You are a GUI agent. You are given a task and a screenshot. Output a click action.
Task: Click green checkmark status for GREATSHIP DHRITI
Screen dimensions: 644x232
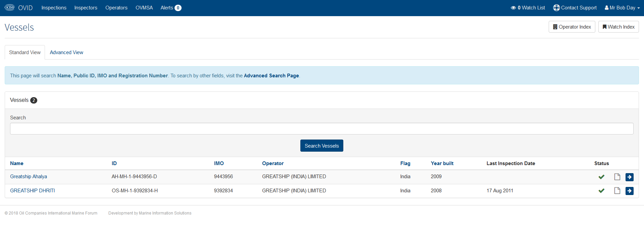tap(601, 191)
